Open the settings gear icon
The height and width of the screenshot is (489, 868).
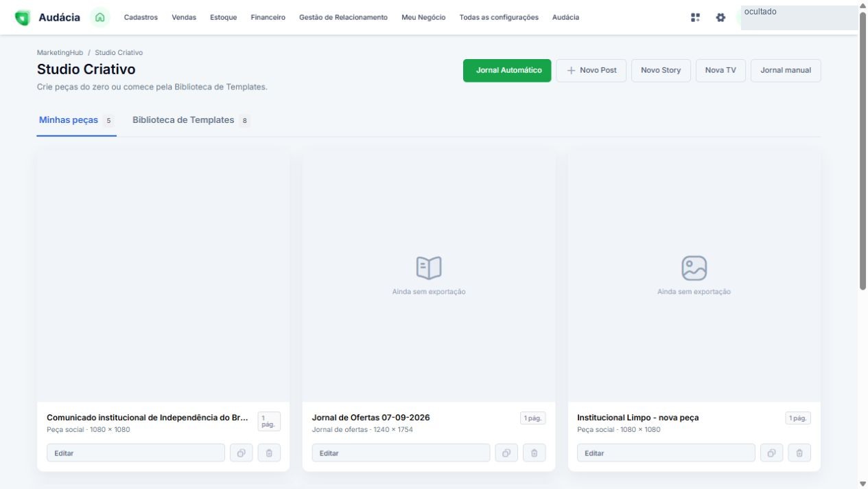[x=720, y=17]
